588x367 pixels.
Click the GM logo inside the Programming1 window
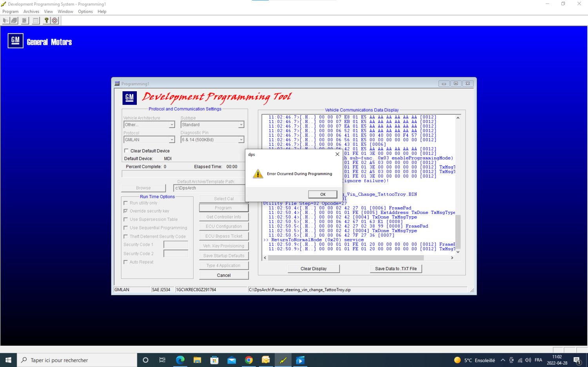[x=129, y=98]
